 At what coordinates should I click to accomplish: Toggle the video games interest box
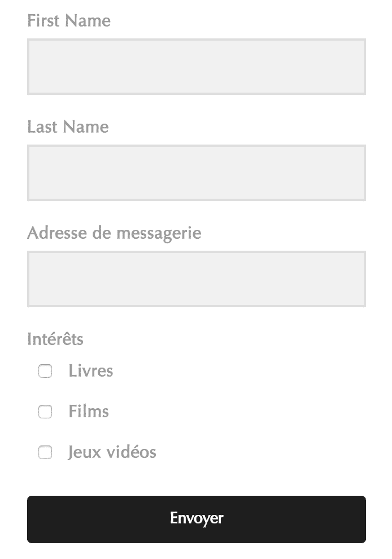(45, 453)
